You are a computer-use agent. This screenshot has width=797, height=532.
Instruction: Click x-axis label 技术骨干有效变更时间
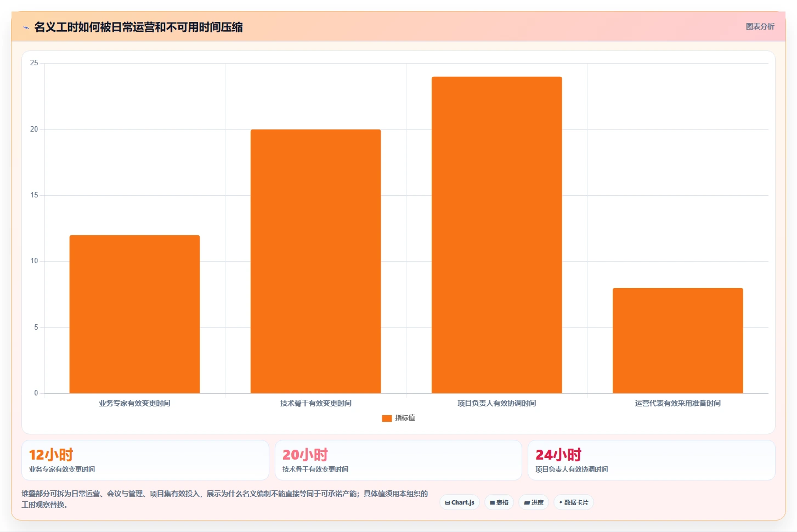pos(315,403)
